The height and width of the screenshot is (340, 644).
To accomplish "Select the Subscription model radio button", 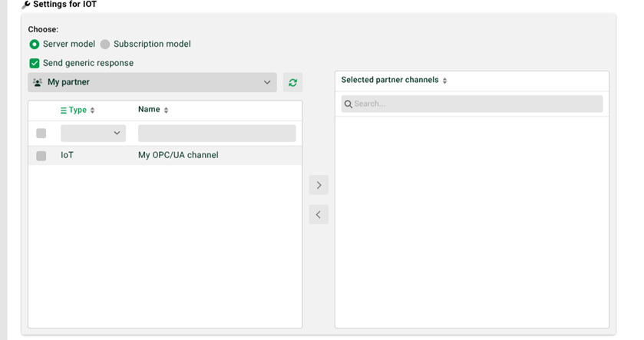I will click(105, 44).
